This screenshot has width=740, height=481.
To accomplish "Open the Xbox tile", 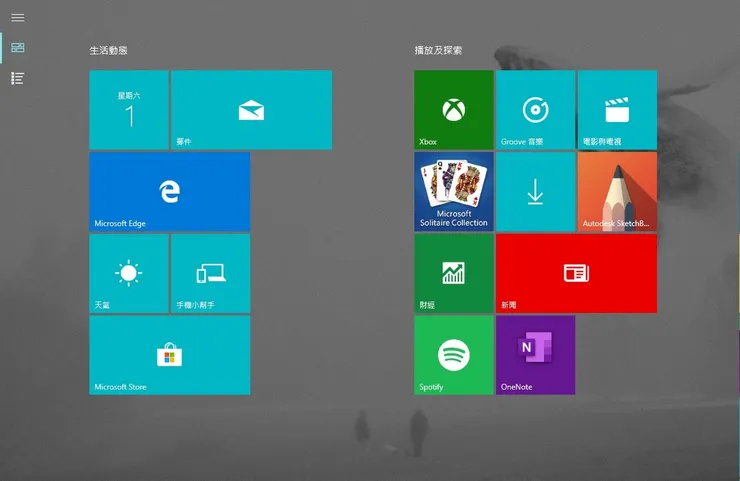I will 454,110.
